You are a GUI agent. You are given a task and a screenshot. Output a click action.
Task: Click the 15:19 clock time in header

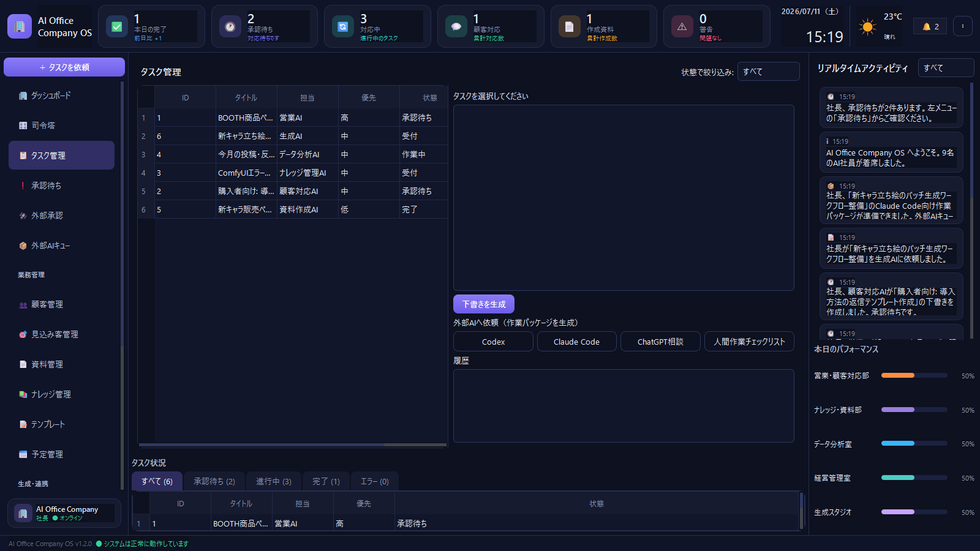coord(824,37)
